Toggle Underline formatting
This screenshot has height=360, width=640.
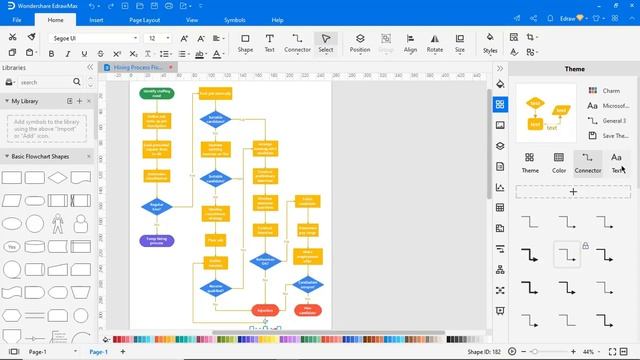click(x=84, y=53)
